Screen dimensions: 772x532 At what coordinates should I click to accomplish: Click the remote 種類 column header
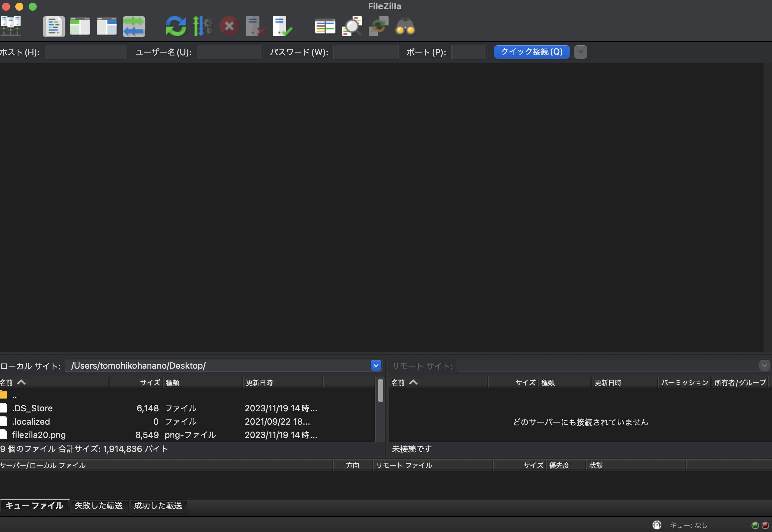point(565,382)
